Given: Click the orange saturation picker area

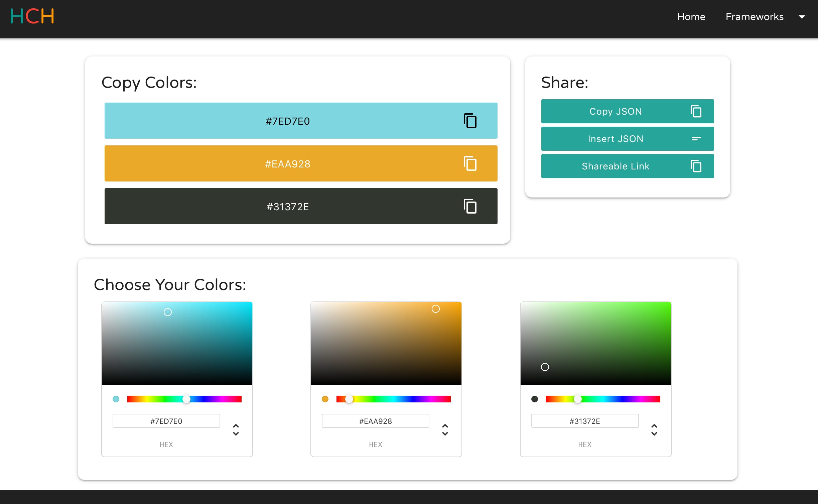Looking at the screenshot, I should tap(386, 344).
